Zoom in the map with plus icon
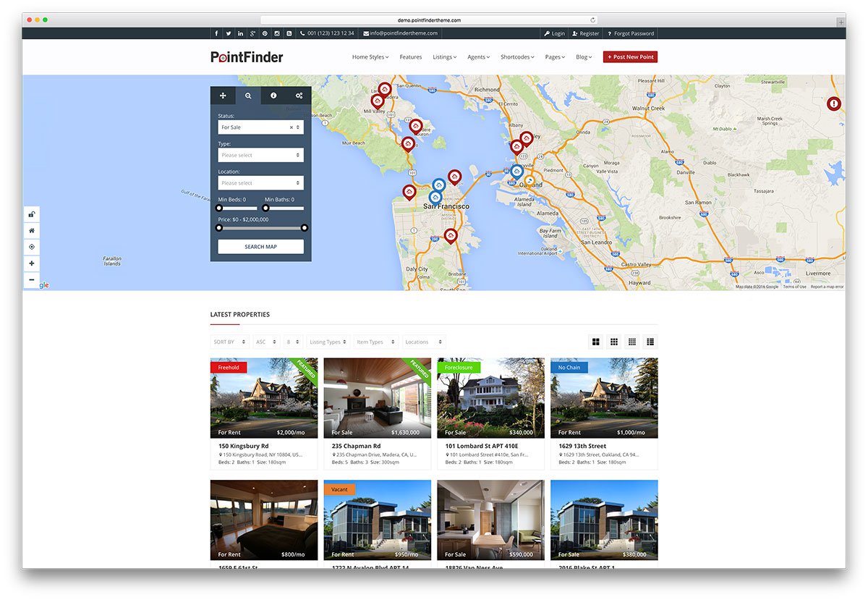 tap(32, 263)
